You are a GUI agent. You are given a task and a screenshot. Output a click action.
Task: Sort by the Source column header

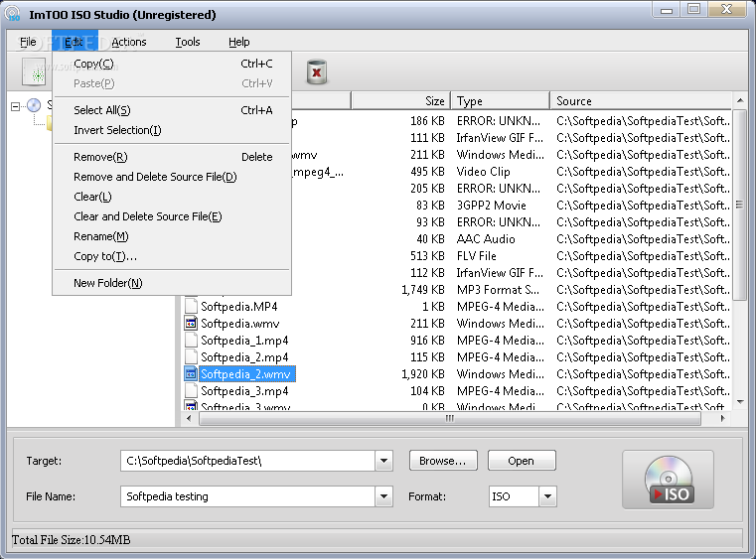pyautogui.click(x=641, y=100)
